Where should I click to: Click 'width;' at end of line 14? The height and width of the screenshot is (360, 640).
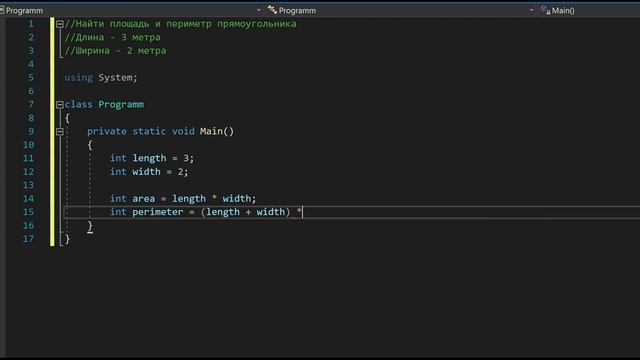pos(239,199)
